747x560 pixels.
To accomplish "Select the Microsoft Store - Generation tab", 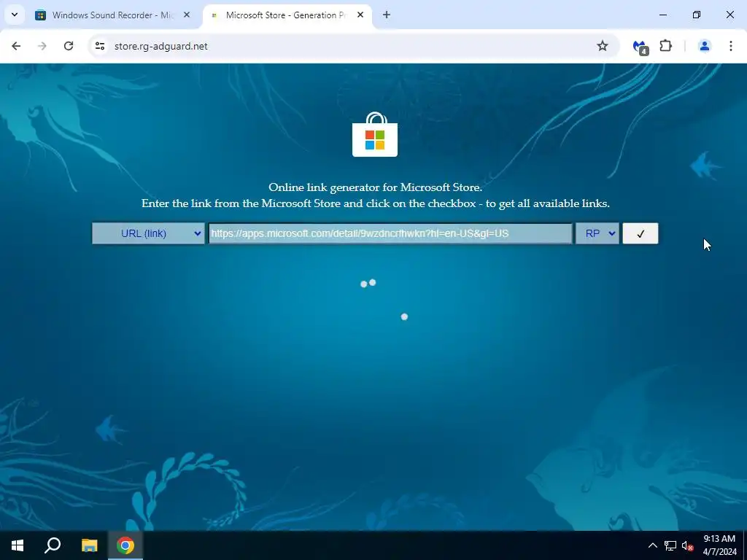I will coord(287,15).
